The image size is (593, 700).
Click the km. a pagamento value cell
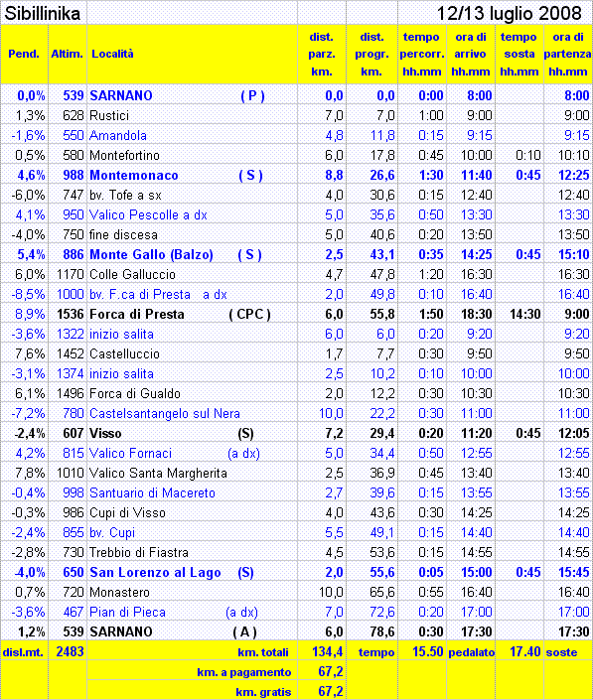pyautogui.click(x=322, y=671)
